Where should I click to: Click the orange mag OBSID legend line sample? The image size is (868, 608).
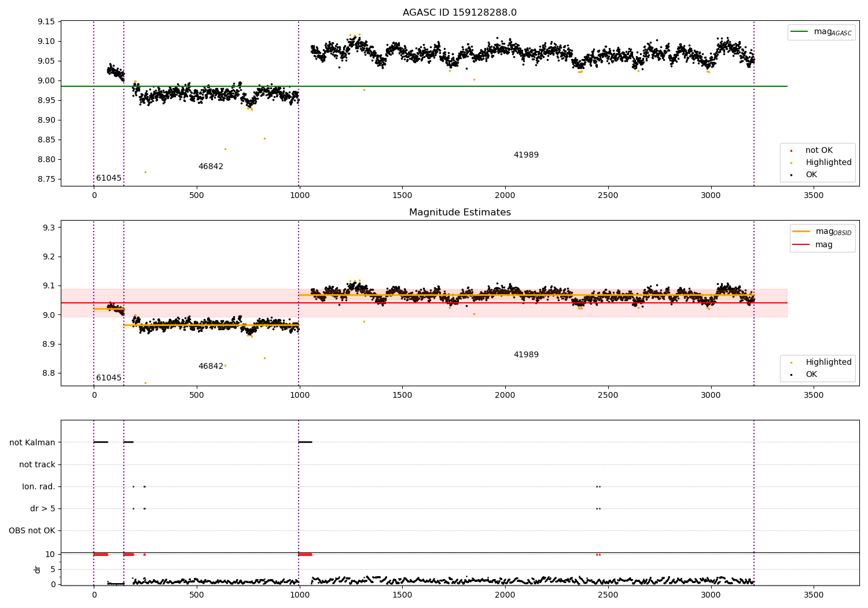point(801,231)
